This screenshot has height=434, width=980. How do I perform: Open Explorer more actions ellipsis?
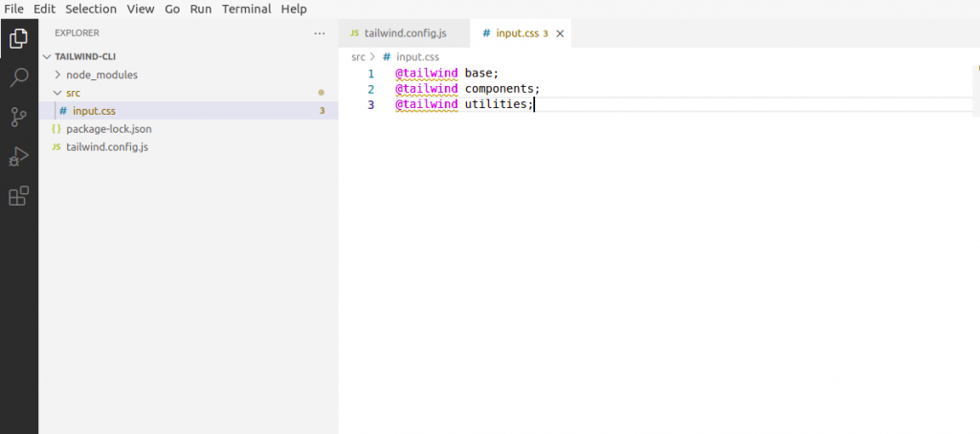click(320, 33)
